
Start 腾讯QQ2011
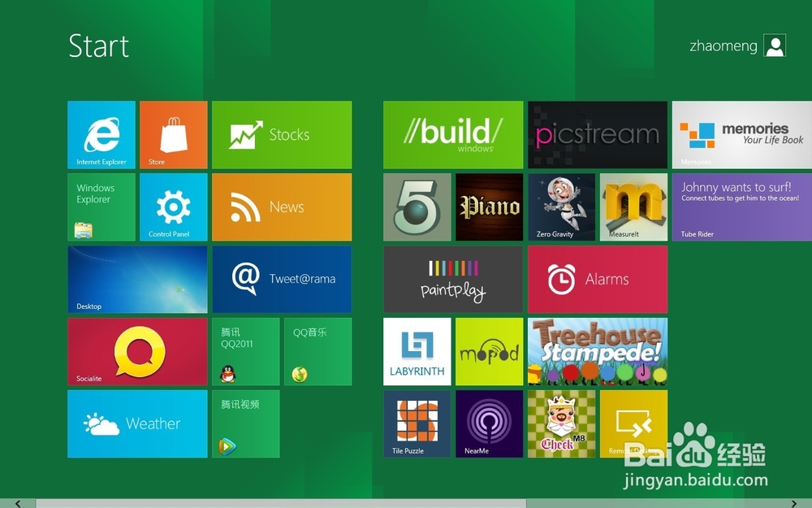tap(245, 351)
